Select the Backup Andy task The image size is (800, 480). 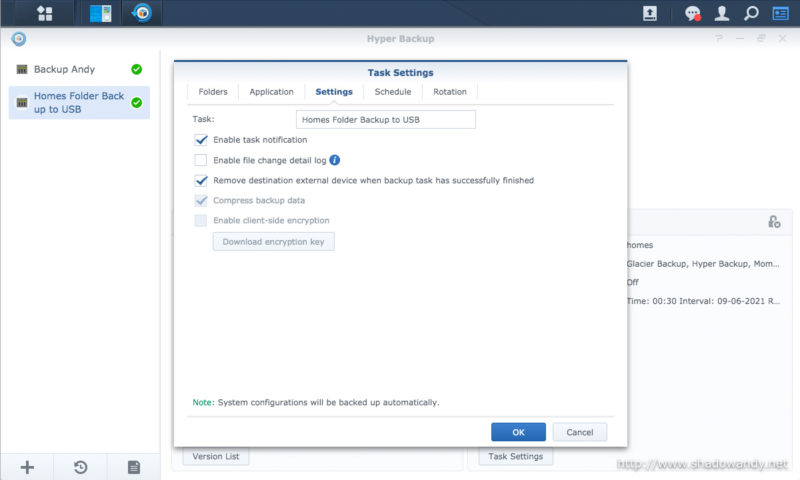tap(79, 69)
